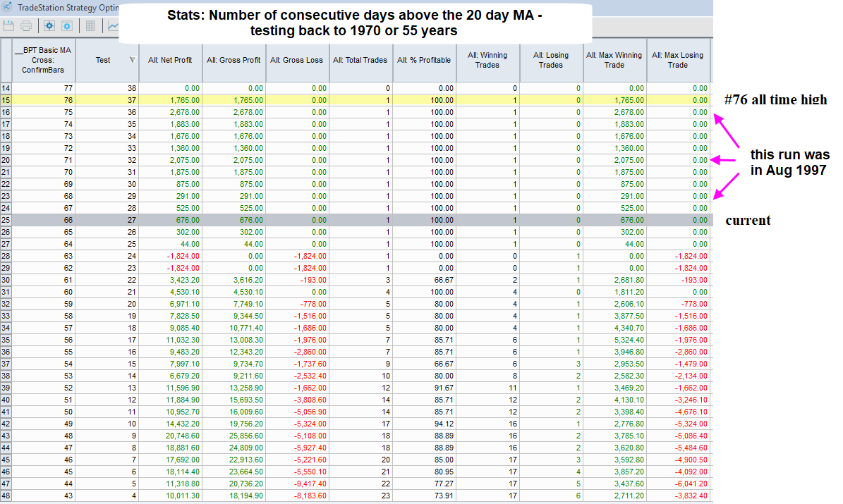843x504 pixels.
Task: Click the TradeStation app icon in the title bar
Action: (x=7, y=7)
